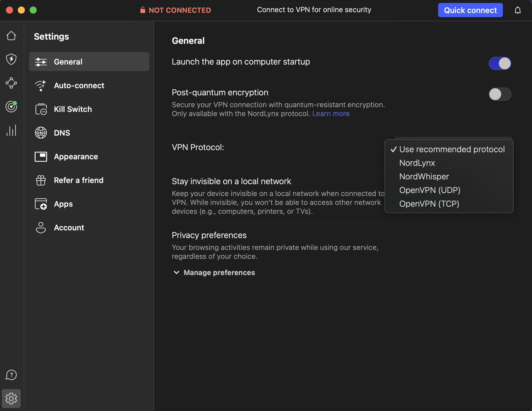Open the VPN home screen

point(11,35)
